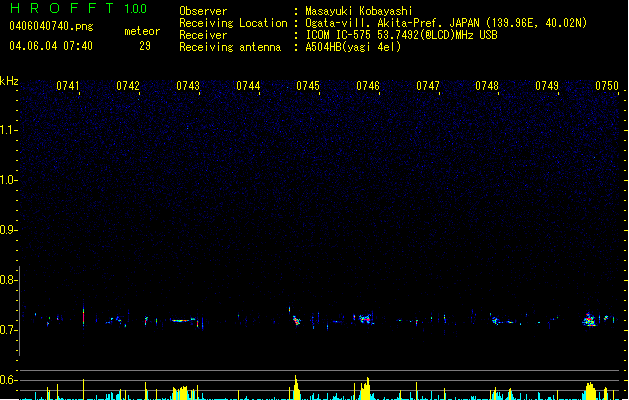This screenshot has height=400, width=629.
Task: Click the tall yellow intensity peak near 0745
Action: point(296,387)
